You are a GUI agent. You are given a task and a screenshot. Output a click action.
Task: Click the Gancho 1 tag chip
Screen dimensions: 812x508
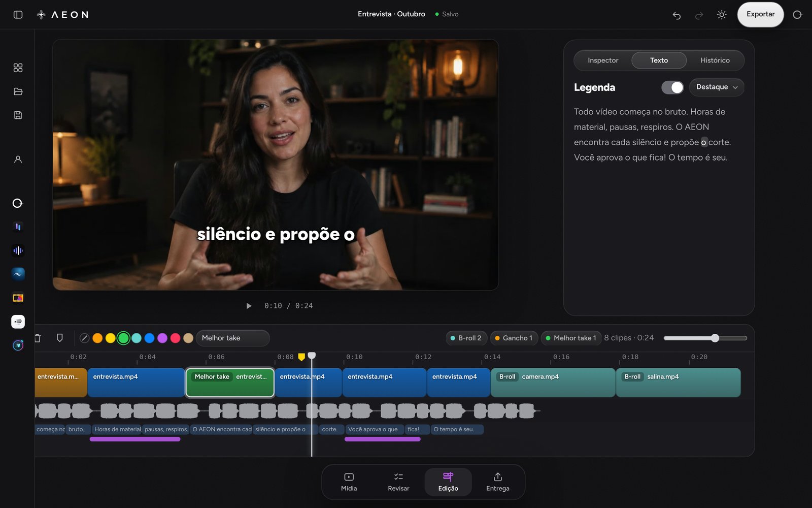click(514, 338)
